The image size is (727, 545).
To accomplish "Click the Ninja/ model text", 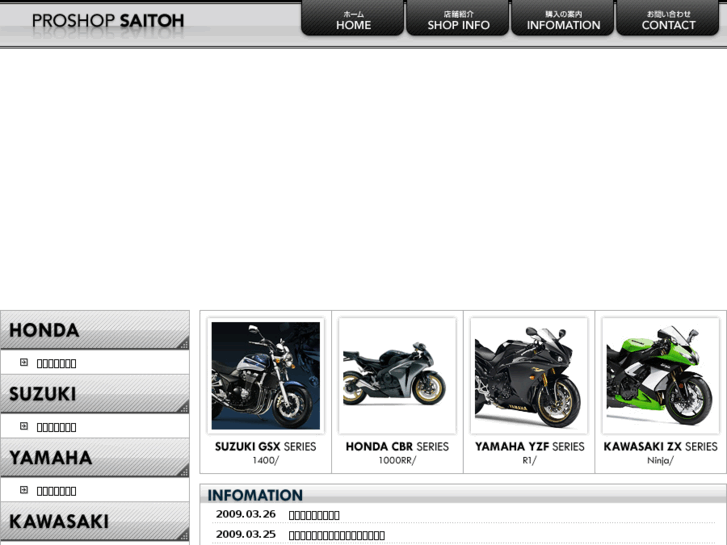I will pyautogui.click(x=661, y=461).
